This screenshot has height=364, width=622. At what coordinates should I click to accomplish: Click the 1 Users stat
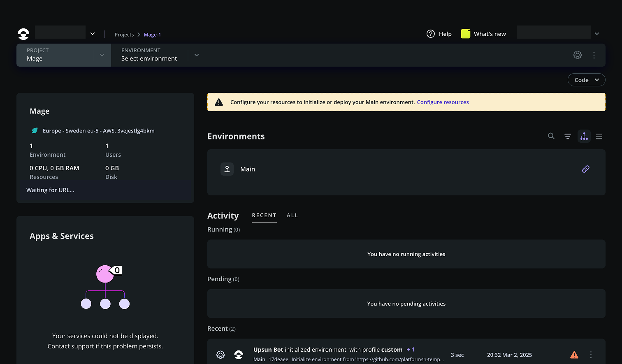pyautogui.click(x=113, y=150)
